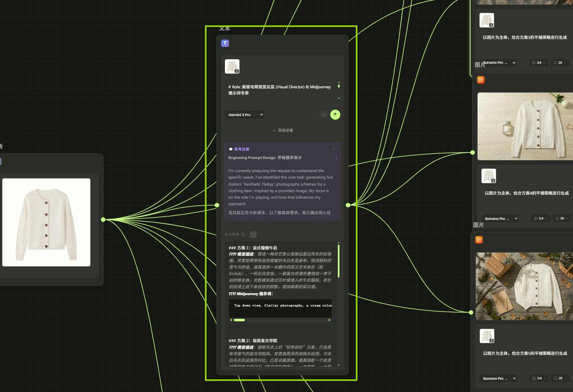Click sweater reference thumbnail in text node
The width and height of the screenshot is (573, 392).
[x=232, y=67]
